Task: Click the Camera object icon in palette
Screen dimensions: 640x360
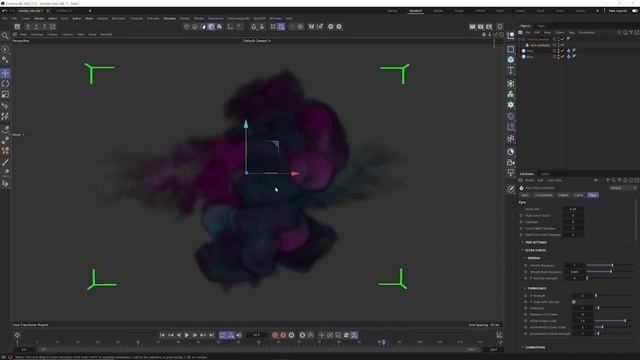Action: tap(511, 162)
